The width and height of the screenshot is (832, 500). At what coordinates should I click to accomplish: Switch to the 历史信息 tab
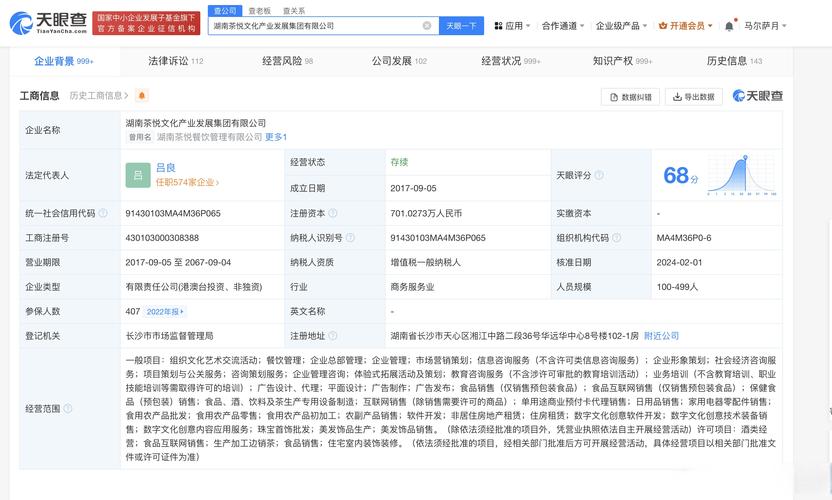(734, 61)
